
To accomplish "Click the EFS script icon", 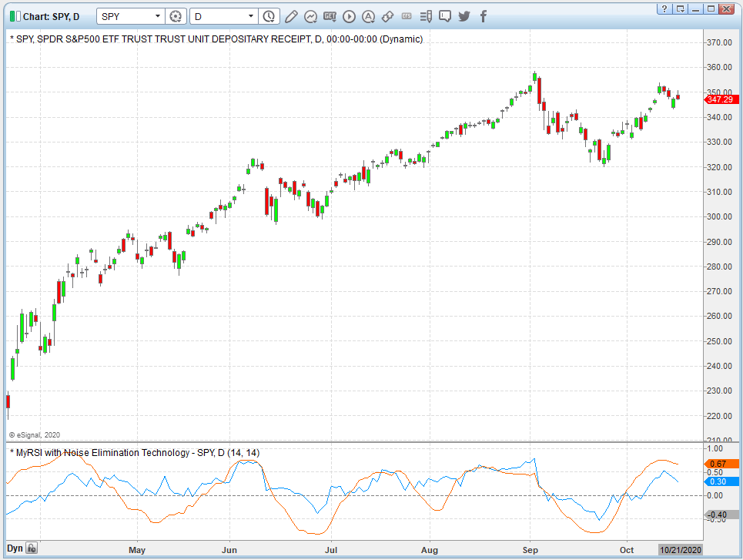I will click(x=407, y=16).
